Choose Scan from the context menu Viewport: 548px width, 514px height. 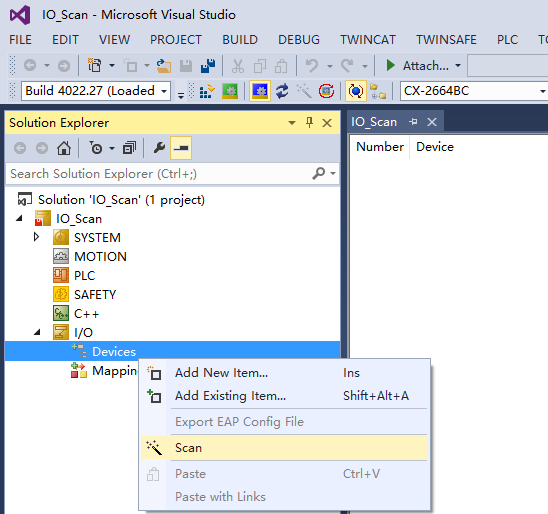[x=284, y=448]
